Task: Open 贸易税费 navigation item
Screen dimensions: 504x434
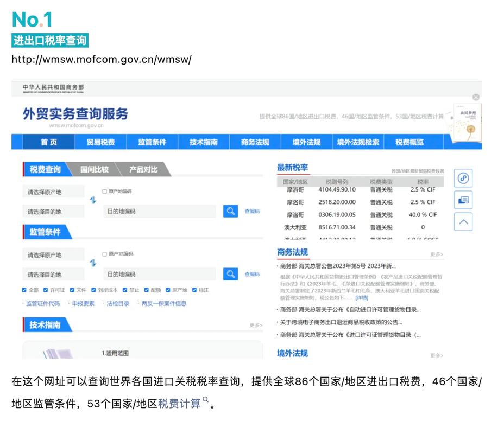Action: 100,142
